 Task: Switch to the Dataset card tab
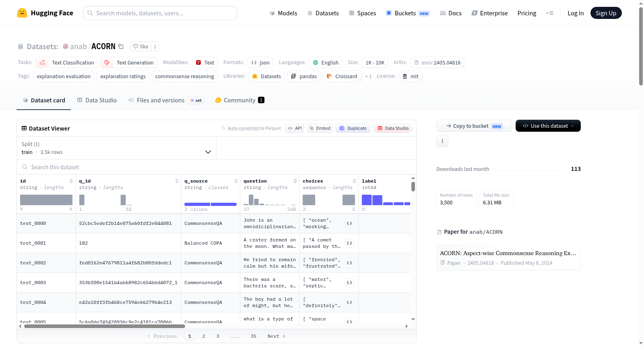pos(44,100)
